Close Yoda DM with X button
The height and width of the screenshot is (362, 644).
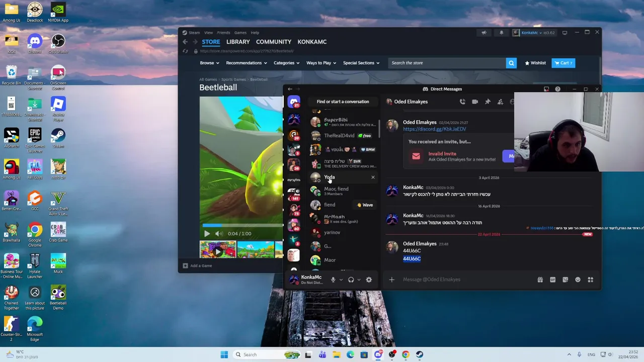pyautogui.click(x=373, y=177)
